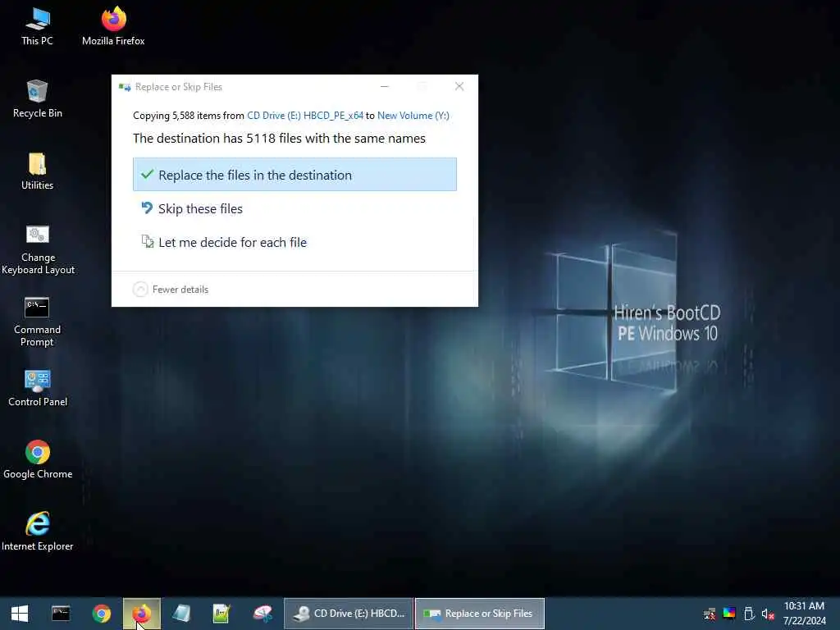Select Let me decide for each file
Screen dimensions: 840x630
point(294,242)
